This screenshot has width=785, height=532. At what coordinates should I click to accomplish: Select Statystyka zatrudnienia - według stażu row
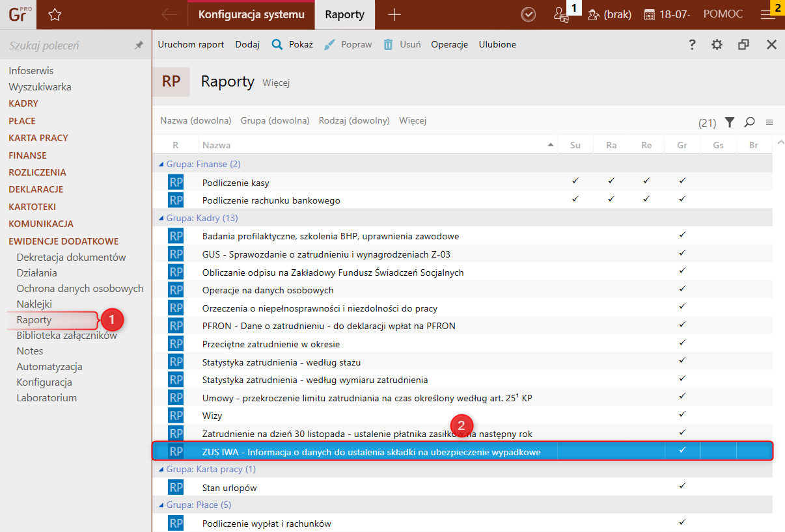pos(462,361)
